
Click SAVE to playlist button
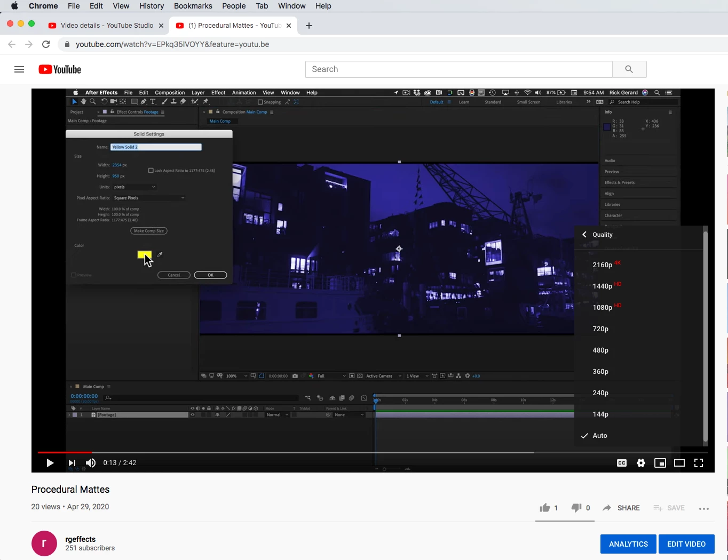point(669,508)
